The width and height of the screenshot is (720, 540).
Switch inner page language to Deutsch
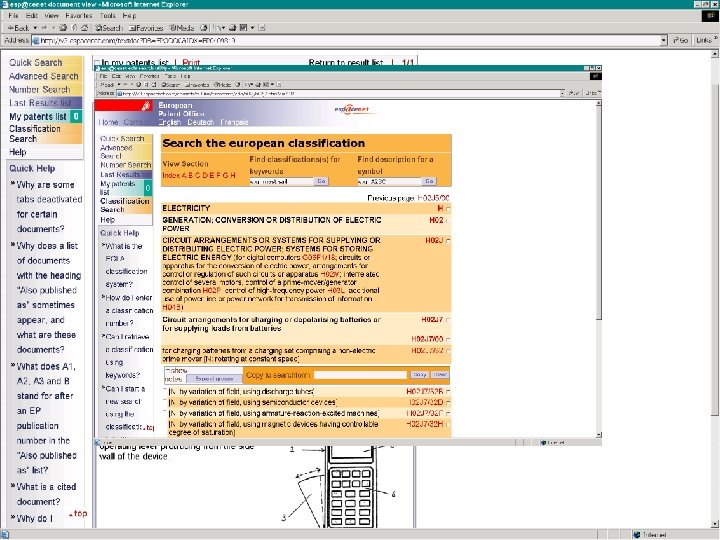click(x=201, y=122)
